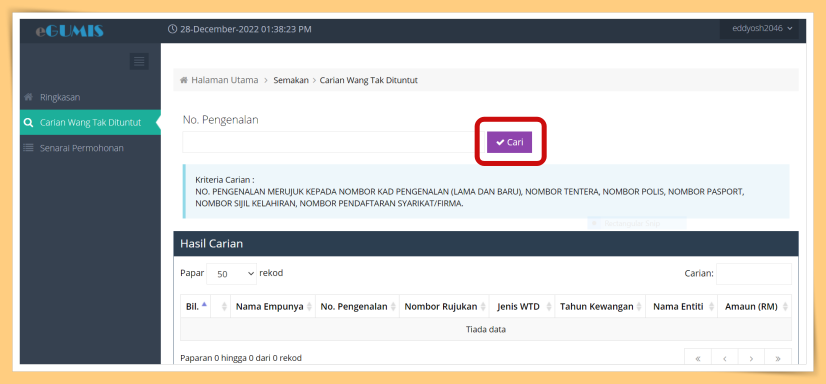Sort the Amaun (RM) column
This screenshot has height=384, width=826.
click(754, 307)
